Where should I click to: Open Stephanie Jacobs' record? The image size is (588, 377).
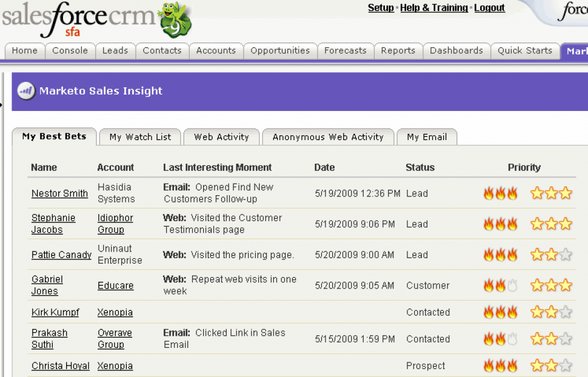[53, 224]
